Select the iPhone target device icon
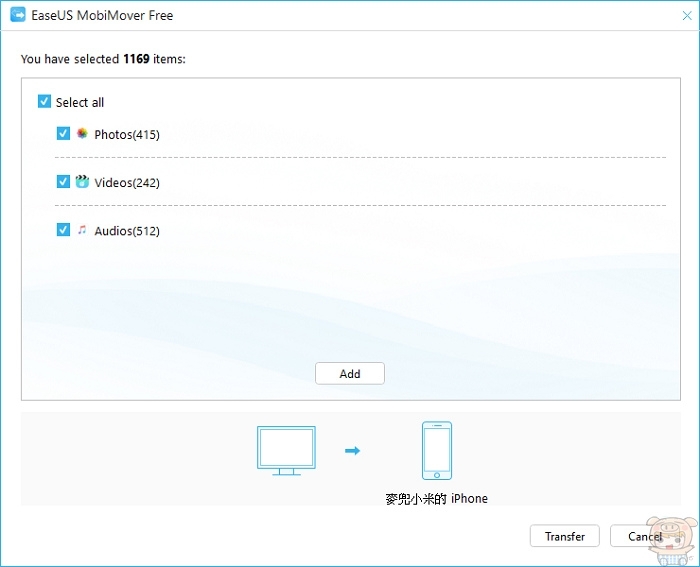This screenshot has width=700, height=567. pyautogui.click(x=436, y=450)
